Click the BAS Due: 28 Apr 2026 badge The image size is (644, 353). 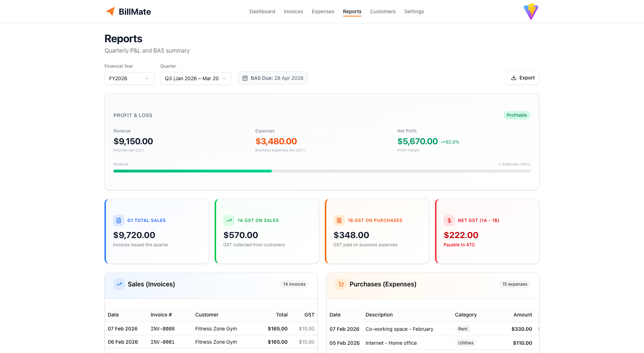point(273,78)
